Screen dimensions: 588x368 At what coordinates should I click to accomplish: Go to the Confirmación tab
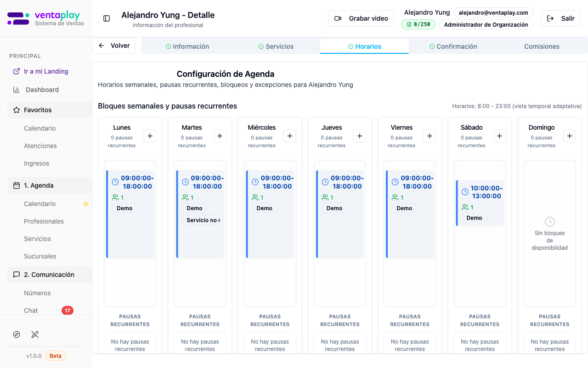pyautogui.click(x=453, y=46)
